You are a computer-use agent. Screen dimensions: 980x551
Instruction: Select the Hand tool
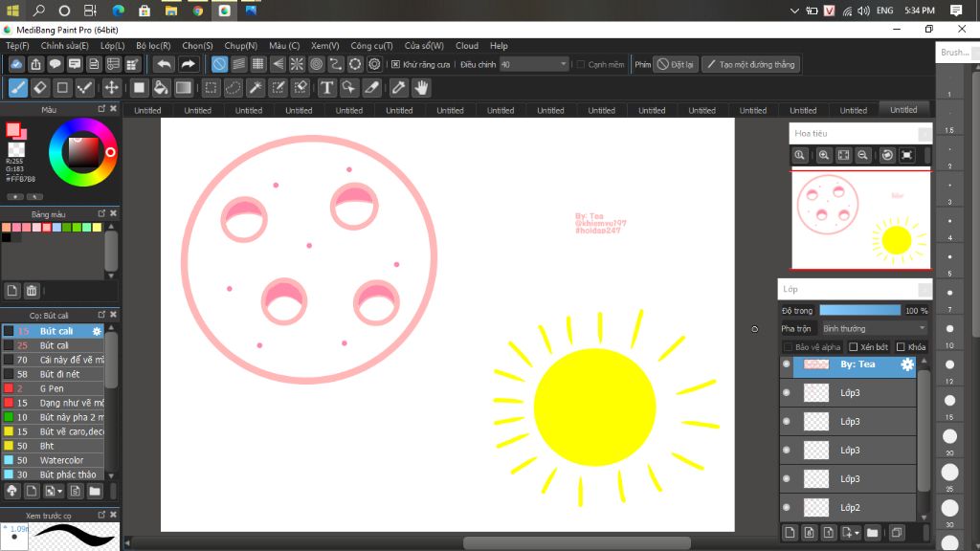(421, 88)
